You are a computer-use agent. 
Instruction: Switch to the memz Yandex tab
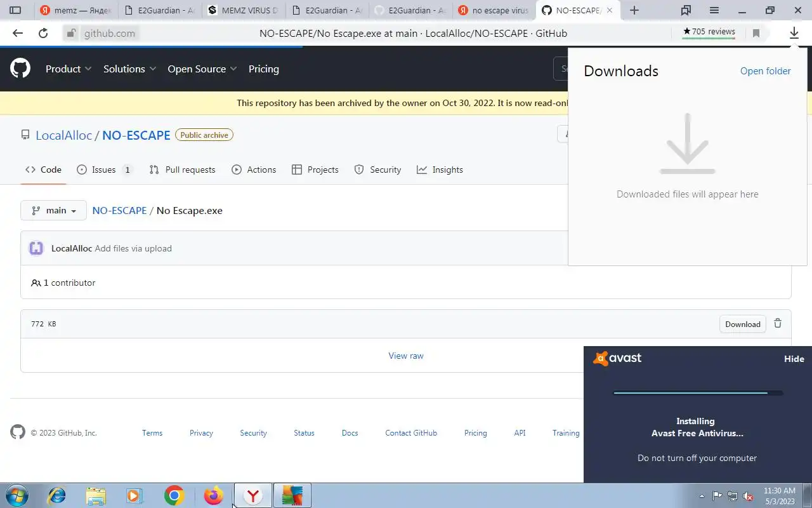pos(75,10)
